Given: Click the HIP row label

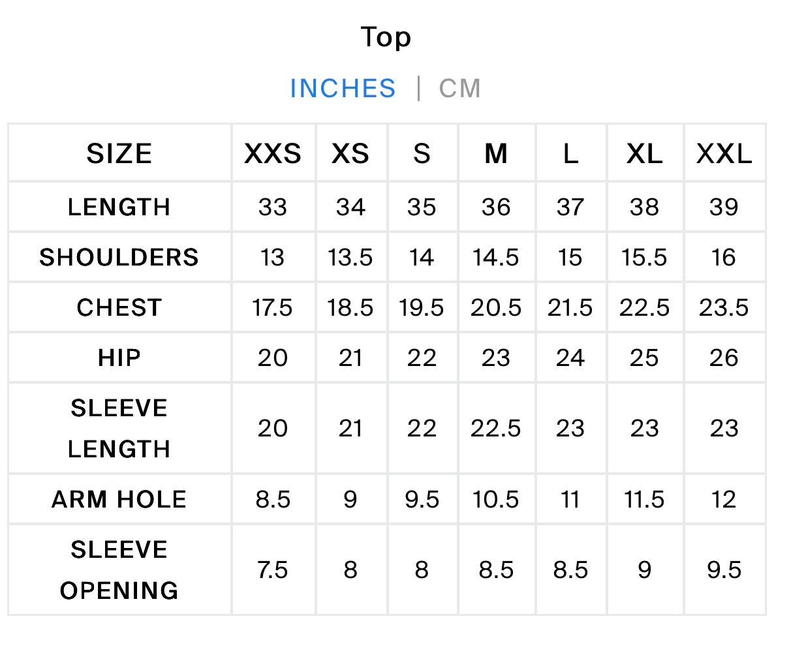Looking at the screenshot, I should 119,358.
